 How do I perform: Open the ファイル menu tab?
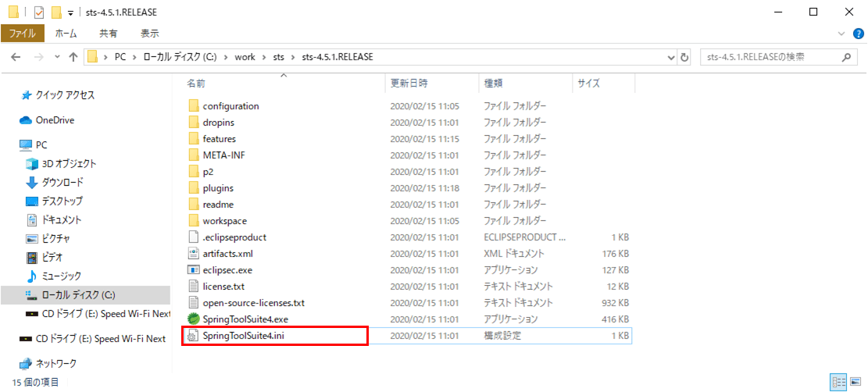(x=22, y=34)
